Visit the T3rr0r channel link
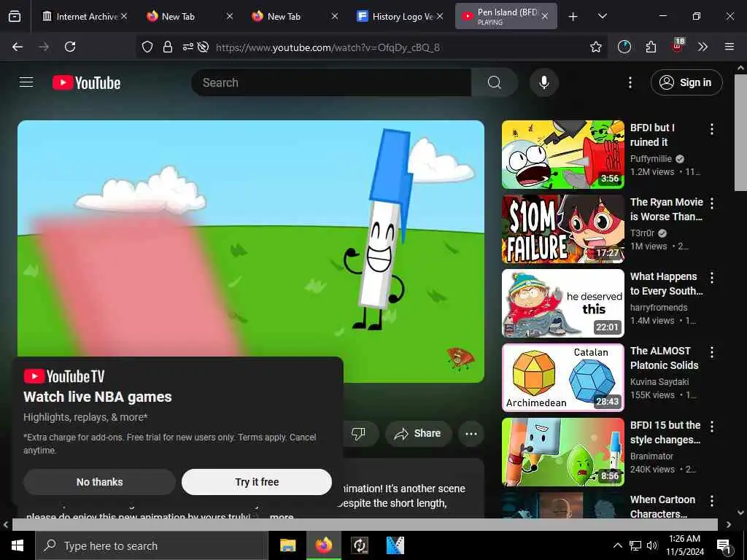This screenshot has width=747, height=560. click(x=642, y=233)
